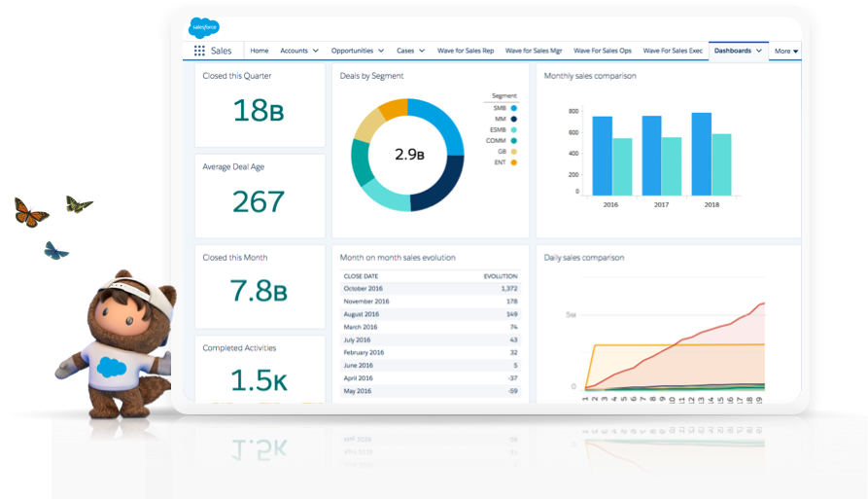
Task: Switch to Wave for Sales Rep tab
Action: coord(466,51)
